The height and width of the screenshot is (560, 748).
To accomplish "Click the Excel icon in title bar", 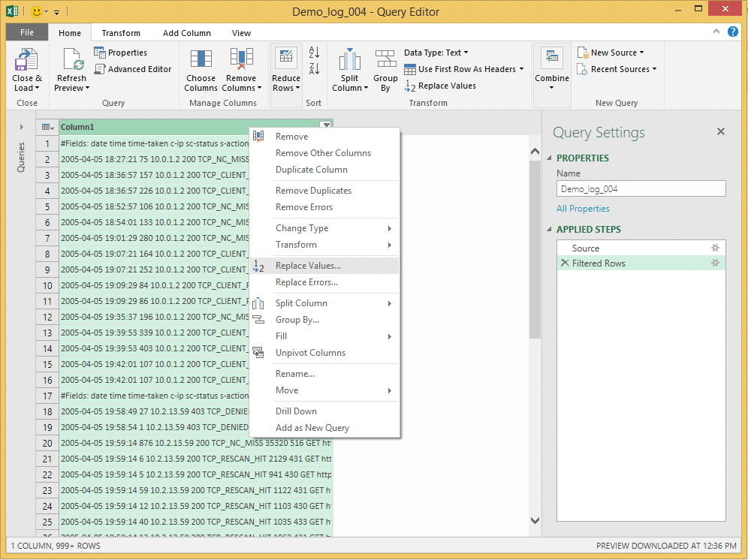I will click(x=12, y=11).
